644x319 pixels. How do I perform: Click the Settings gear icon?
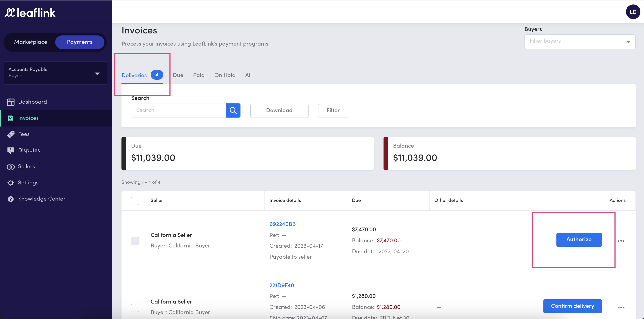click(11, 183)
